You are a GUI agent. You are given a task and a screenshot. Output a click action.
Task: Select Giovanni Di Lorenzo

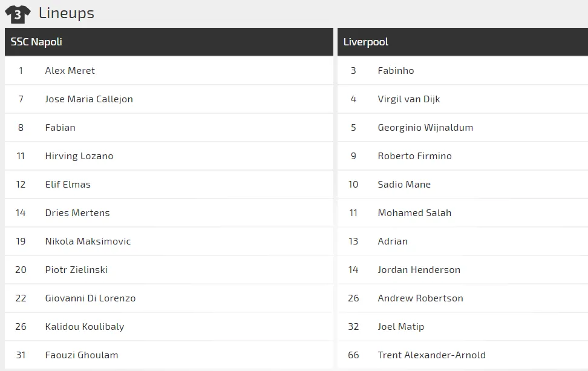click(x=90, y=298)
